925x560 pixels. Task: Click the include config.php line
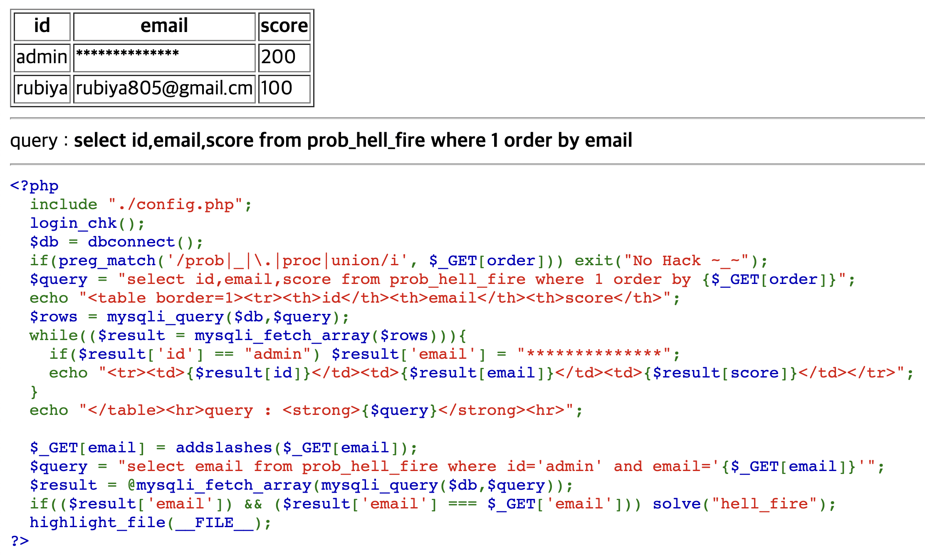pos(141,205)
